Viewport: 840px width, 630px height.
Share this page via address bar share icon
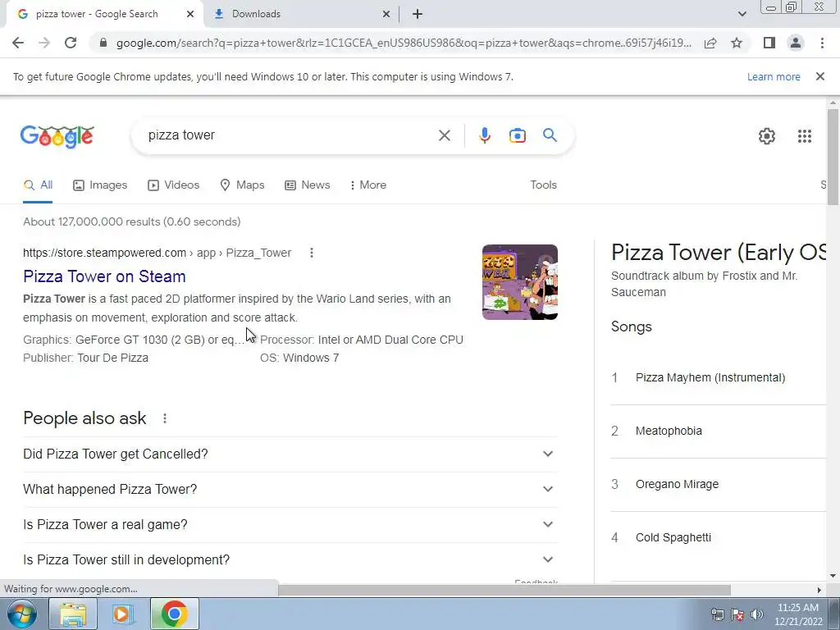pos(710,43)
